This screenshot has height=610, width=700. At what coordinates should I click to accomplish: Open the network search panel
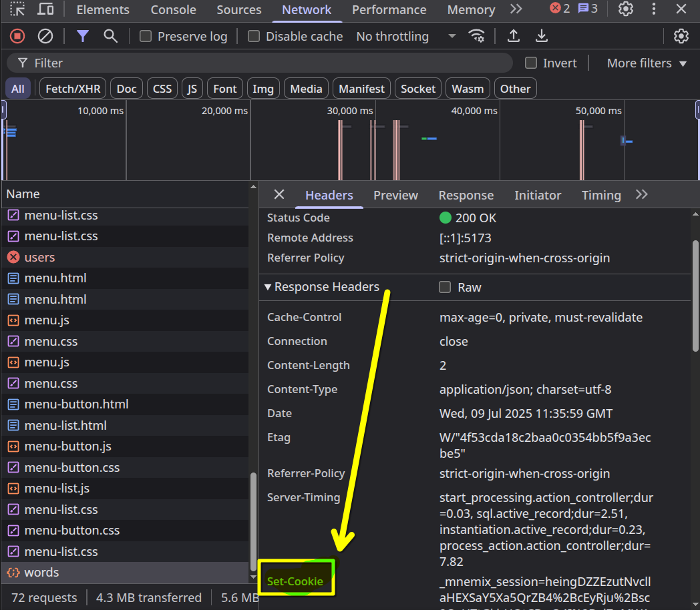click(x=110, y=36)
